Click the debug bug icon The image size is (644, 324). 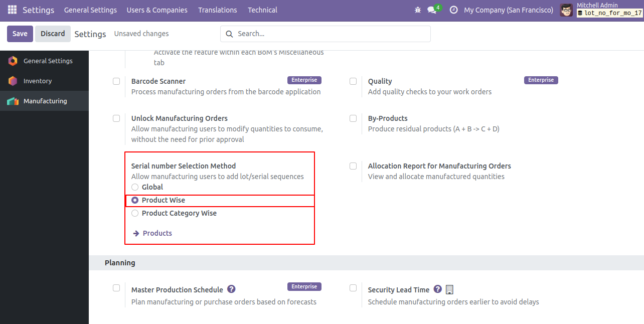coord(418,10)
